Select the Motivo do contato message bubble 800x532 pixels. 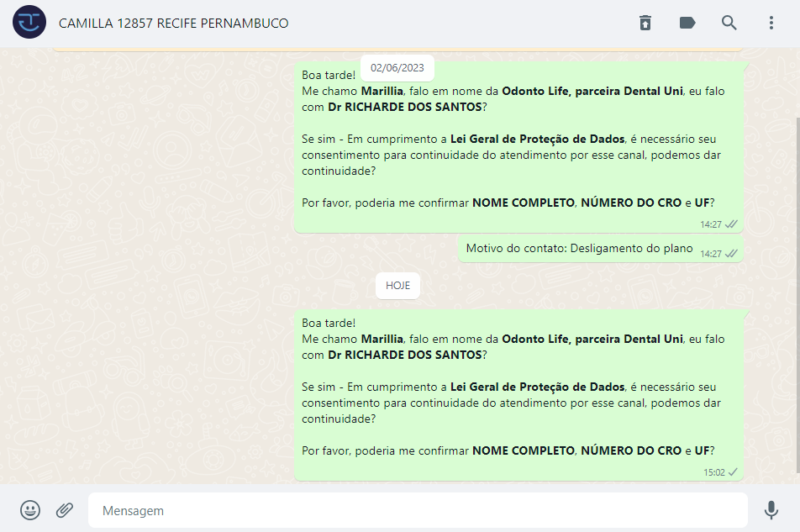point(579,249)
